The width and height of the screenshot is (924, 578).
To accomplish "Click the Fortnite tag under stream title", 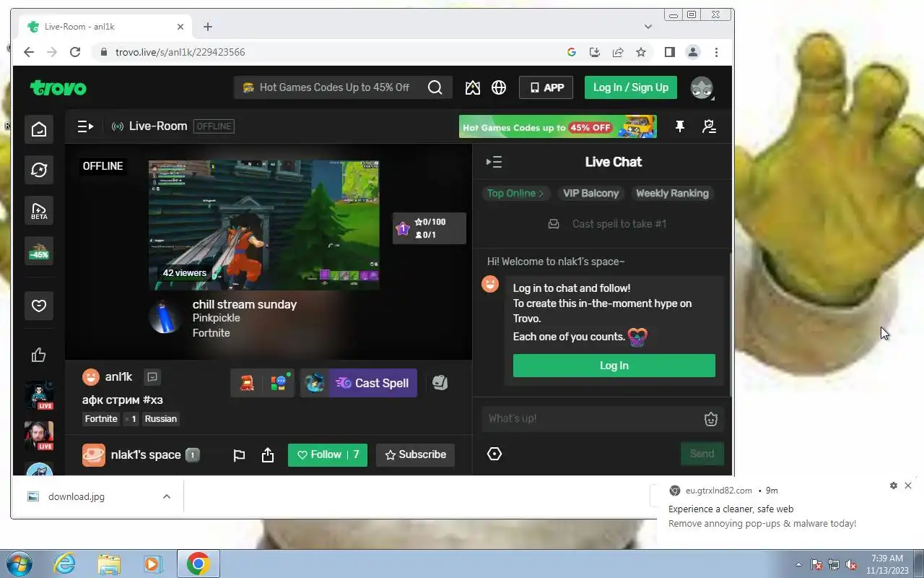I will pos(101,418).
